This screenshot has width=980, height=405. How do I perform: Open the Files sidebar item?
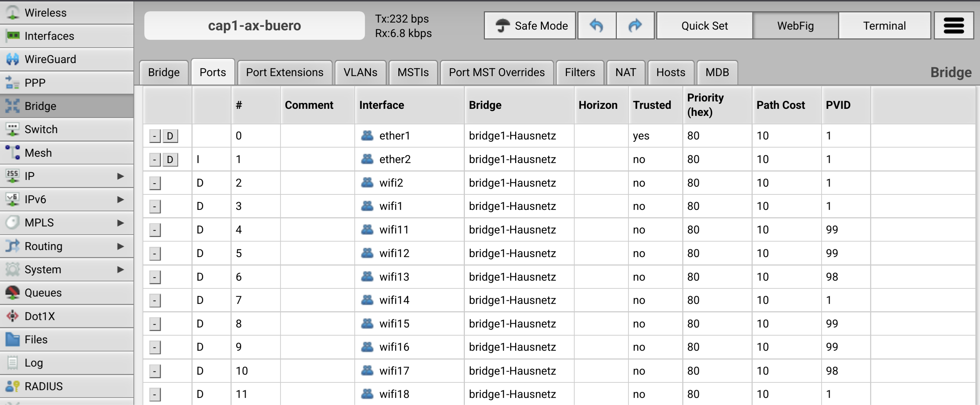click(36, 339)
